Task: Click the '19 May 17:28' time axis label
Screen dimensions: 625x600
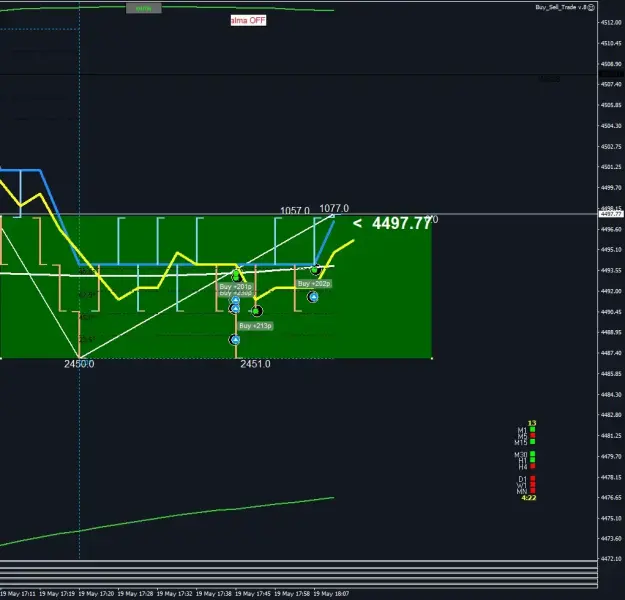Action: [x=135, y=594]
